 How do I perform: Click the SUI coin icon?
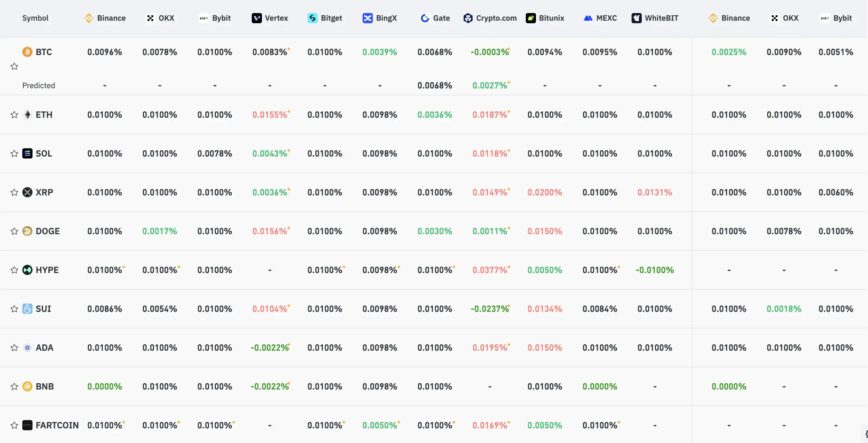[27, 309]
